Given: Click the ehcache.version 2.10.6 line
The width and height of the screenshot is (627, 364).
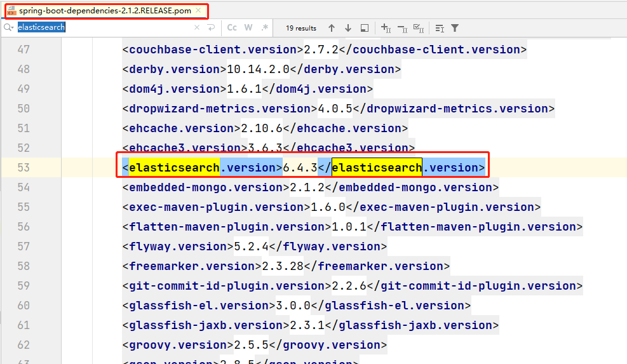Looking at the screenshot, I should (x=265, y=128).
